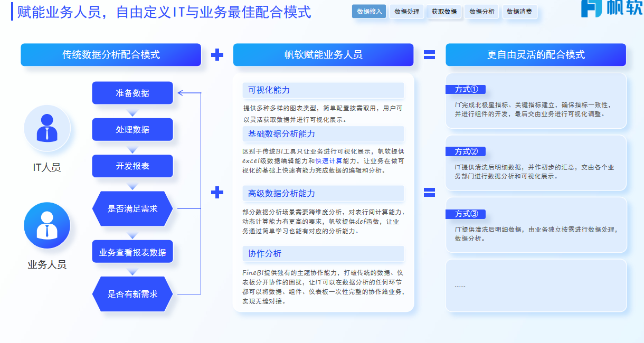Click the 方式③ label
Viewport: 644px width, 343px height.
point(466,214)
